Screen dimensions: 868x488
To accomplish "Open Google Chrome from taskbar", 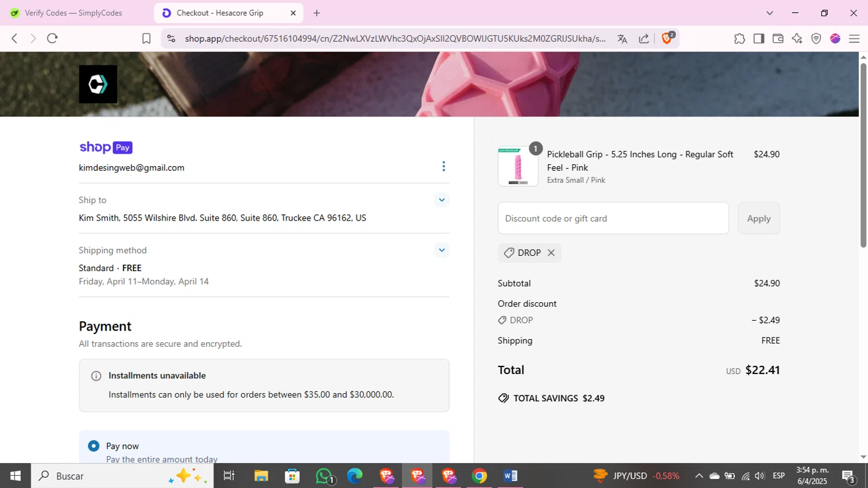I will [x=480, y=476].
